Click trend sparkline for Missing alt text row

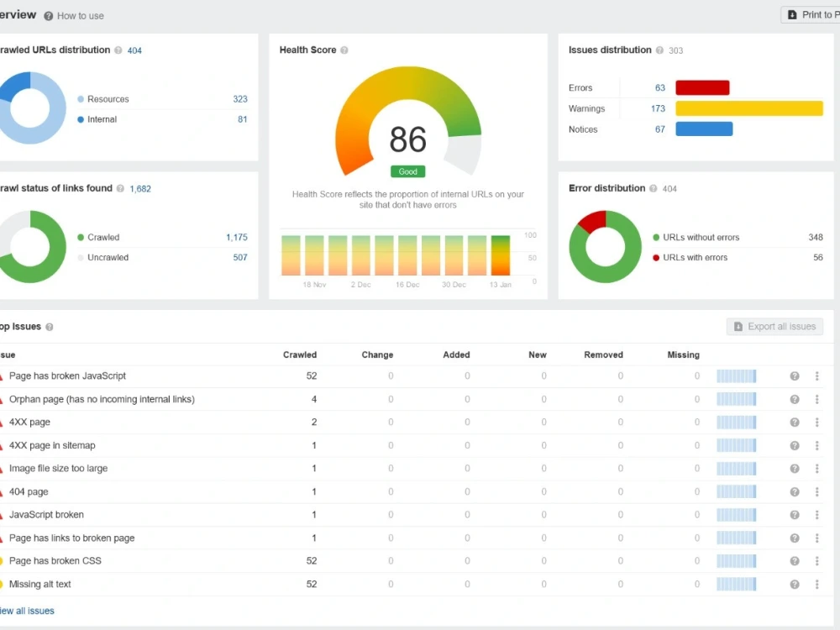click(737, 584)
